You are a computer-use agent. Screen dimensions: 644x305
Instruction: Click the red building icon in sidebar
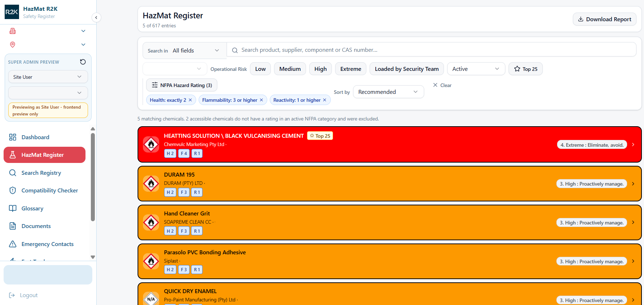tap(13, 31)
